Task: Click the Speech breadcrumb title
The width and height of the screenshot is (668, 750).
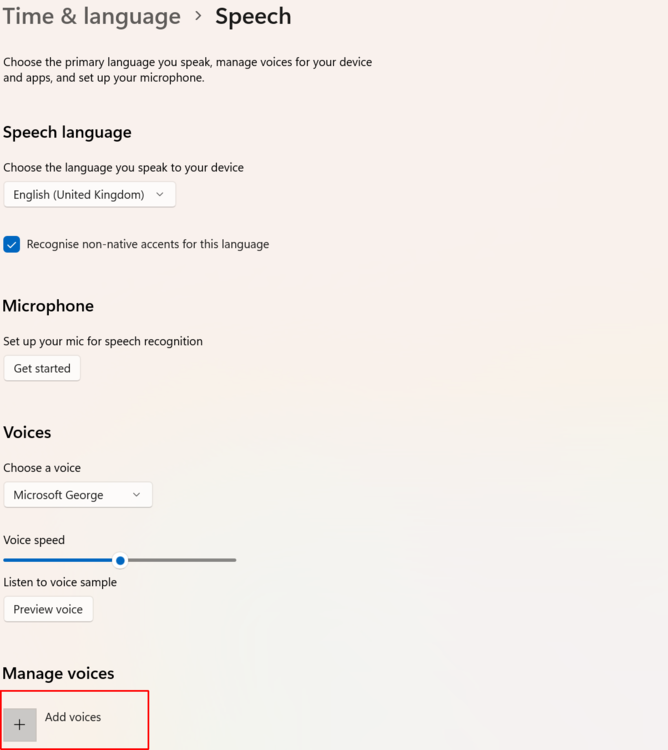Action: (x=253, y=16)
